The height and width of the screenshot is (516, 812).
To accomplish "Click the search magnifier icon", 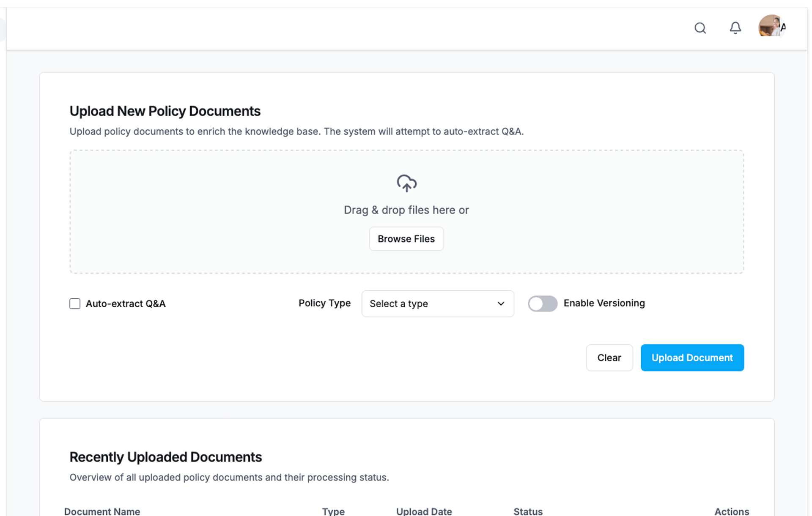I will point(700,28).
